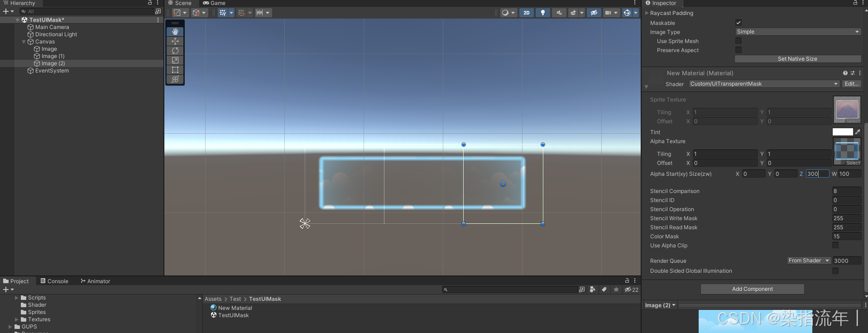The height and width of the screenshot is (333, 868).
Task: Toggle scene gizmos icon
Action: point(627,13)
